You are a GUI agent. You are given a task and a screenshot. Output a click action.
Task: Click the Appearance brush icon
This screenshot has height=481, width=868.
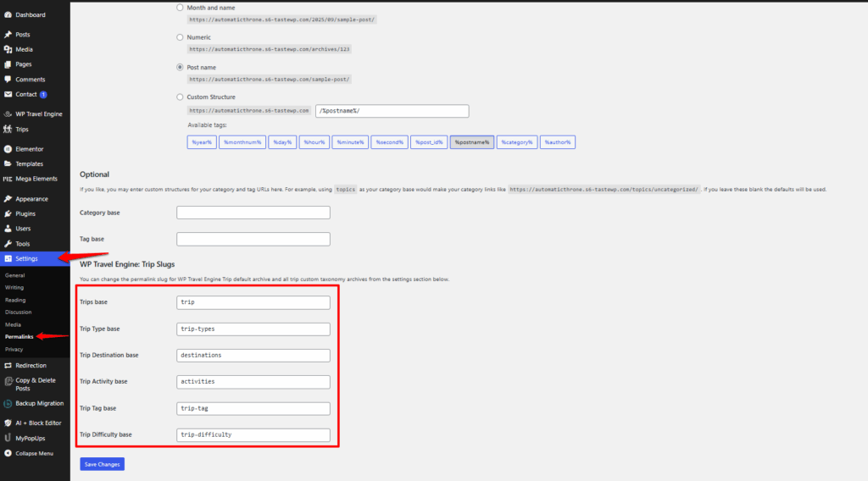[x=8, y=198]
